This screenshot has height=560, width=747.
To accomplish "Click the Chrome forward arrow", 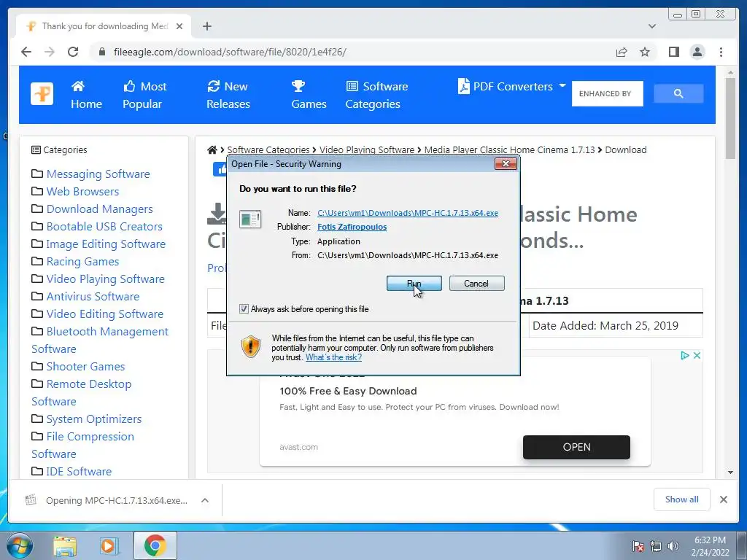I will (50, 52).
